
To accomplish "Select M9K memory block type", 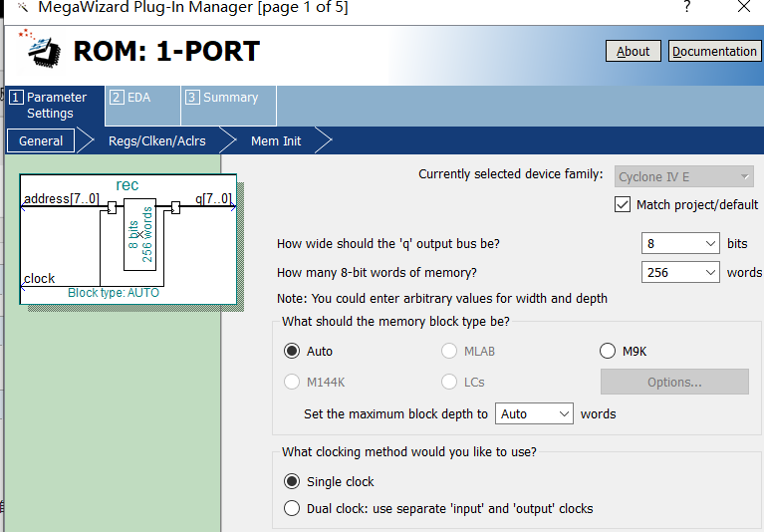I will (608, 352).
